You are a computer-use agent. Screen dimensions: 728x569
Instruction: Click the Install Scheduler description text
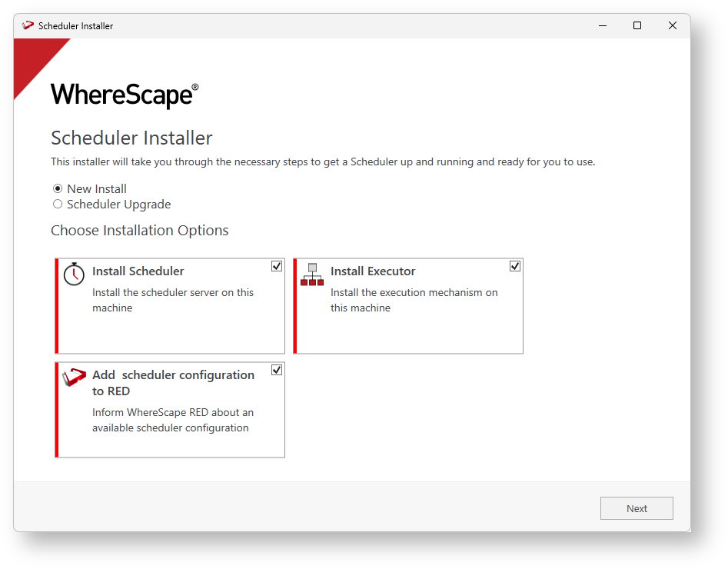pyautogui.click(x=172, y=300)
